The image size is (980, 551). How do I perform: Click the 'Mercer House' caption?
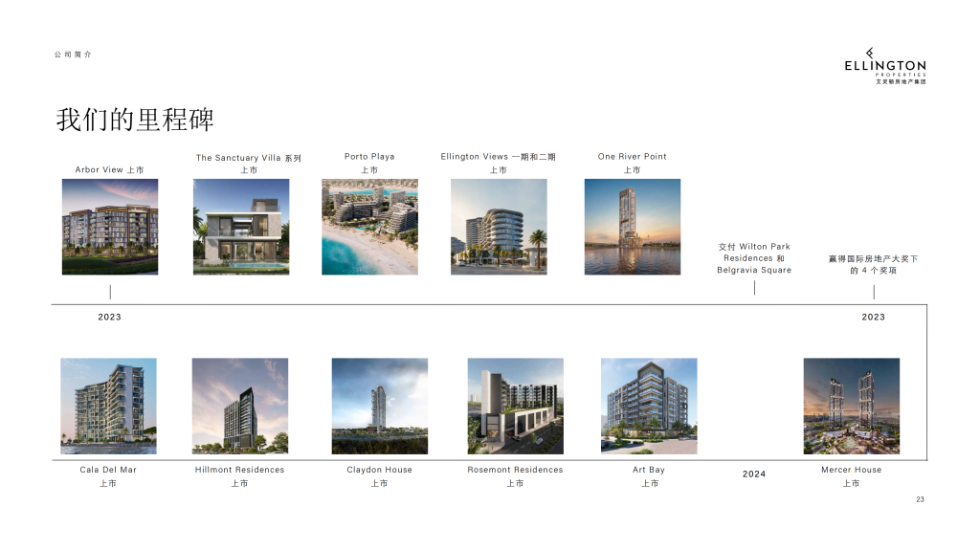coord(851,470)
